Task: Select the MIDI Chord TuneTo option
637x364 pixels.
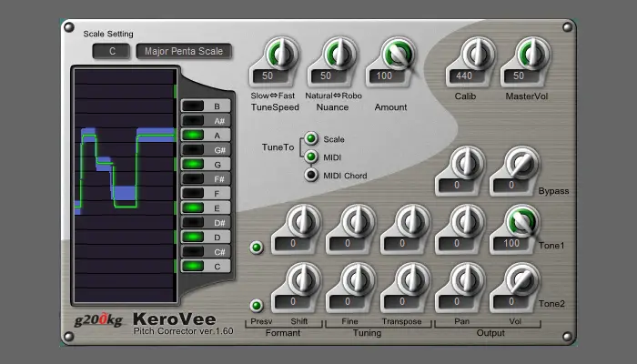Action: coord(311,175)
